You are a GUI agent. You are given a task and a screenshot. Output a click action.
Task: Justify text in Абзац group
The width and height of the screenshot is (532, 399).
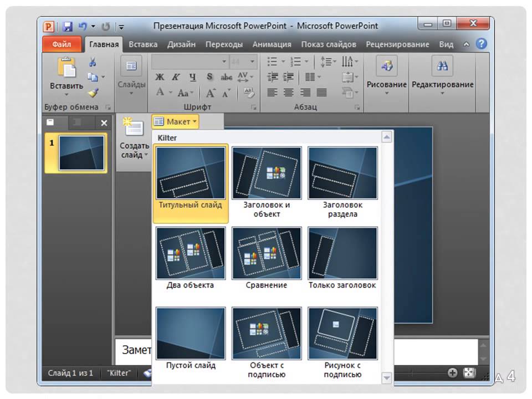point(321,92)
